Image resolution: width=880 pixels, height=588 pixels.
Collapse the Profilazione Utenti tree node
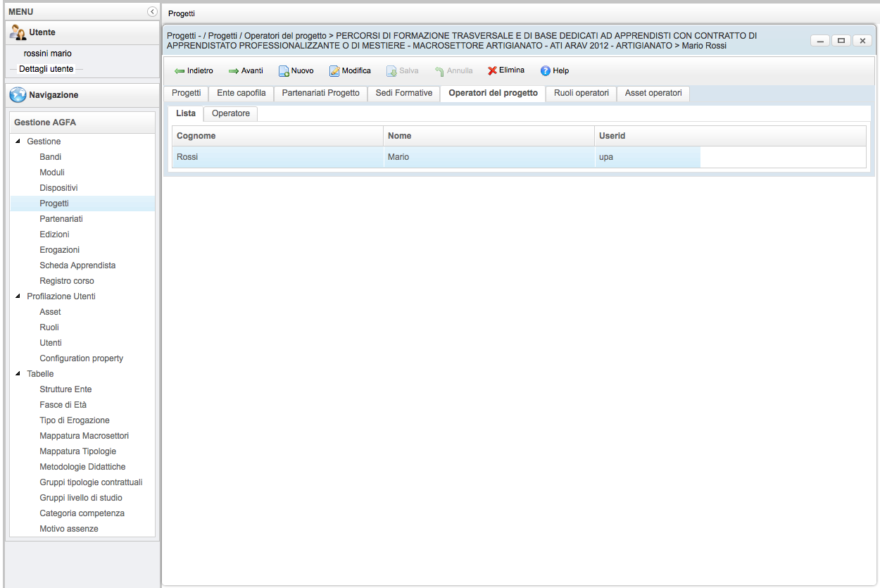(18, 296)
